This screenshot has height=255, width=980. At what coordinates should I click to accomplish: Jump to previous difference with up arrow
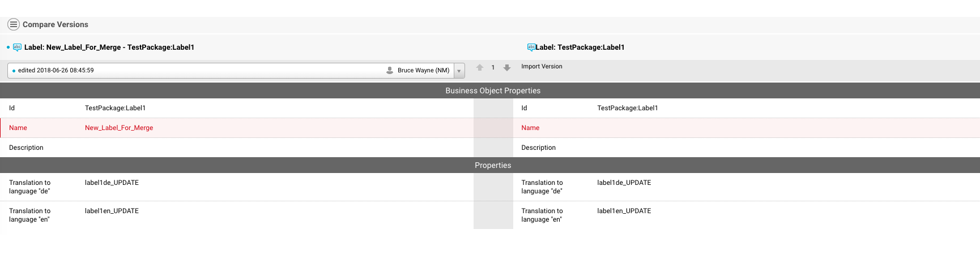pyautogui.click(x=480, y=68)
